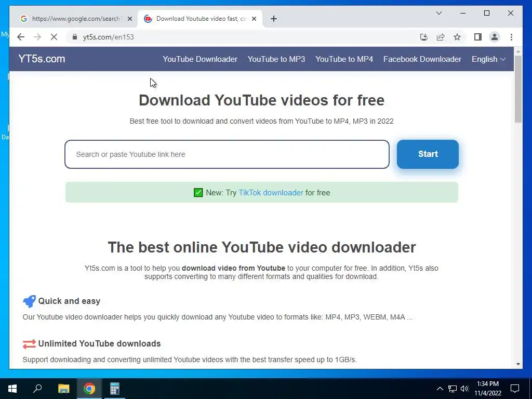This screenshot has height=399, width=532.
Task: Open YouTube to MP4 nav item
Action: pyautogui.click(x=344, y=59)
